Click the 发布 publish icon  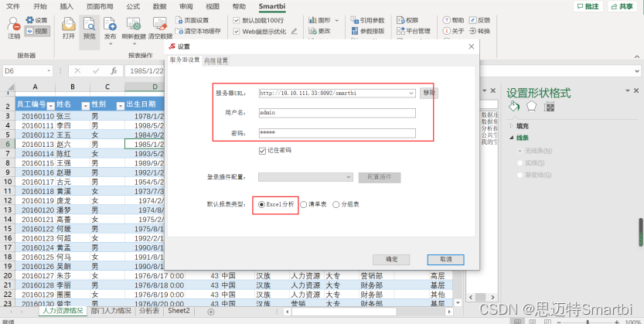(110, 24)
